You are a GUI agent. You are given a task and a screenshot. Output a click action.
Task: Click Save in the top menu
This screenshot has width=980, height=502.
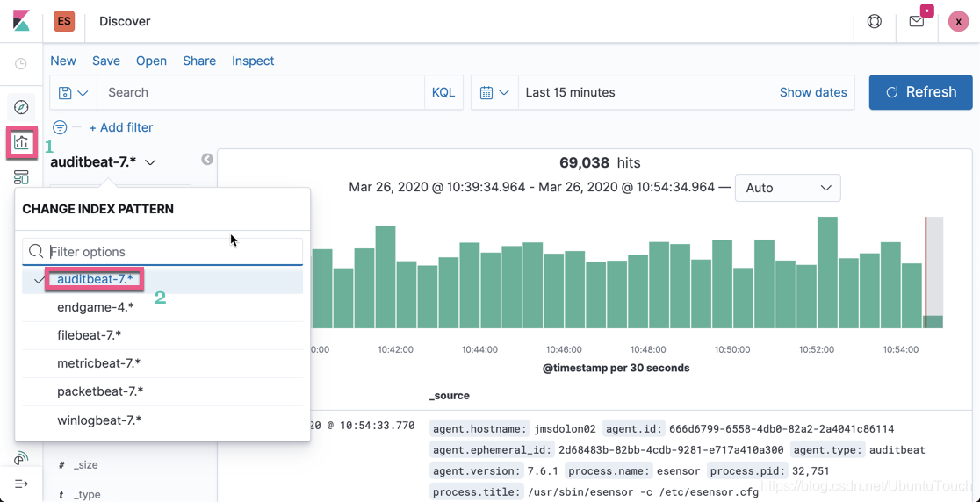(x=106, y=61)
